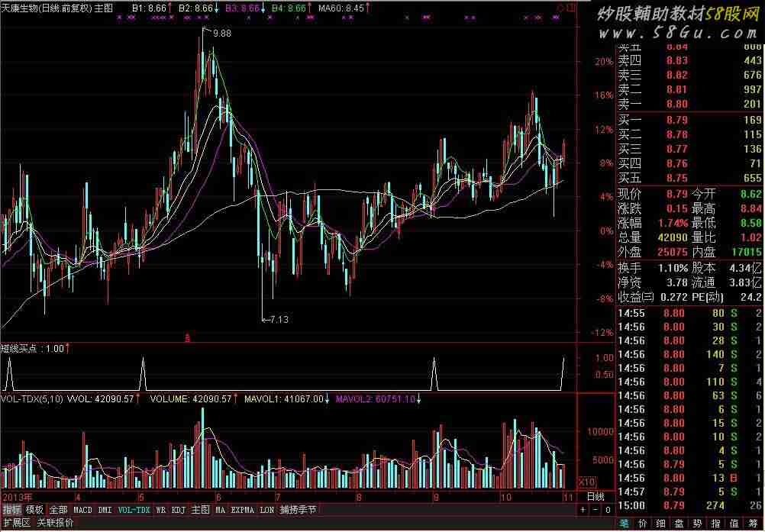Click the 15:00 trade tick row

689,505
